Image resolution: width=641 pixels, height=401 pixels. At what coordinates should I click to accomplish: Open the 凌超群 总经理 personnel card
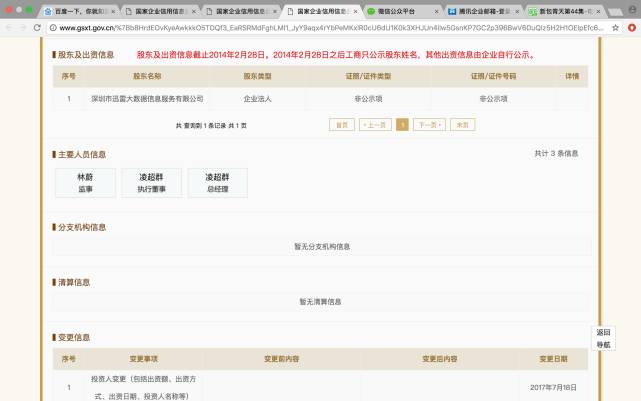click(217, 183)
